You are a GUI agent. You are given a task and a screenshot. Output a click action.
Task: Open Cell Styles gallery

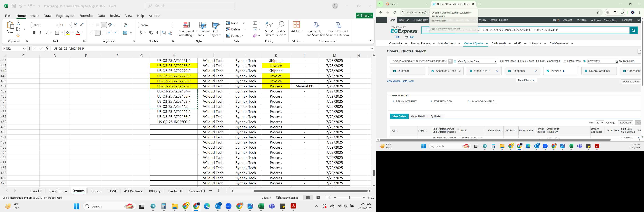216,29
